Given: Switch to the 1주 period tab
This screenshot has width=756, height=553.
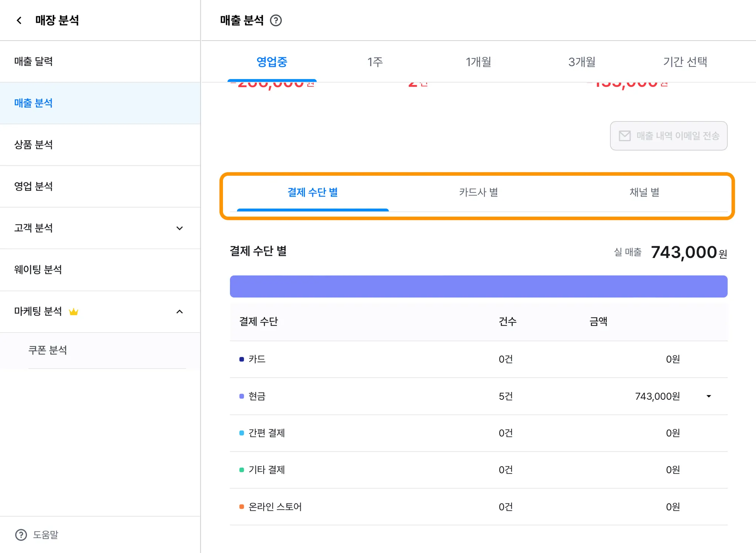Looking at the screenshot, I should pos(375,62).
